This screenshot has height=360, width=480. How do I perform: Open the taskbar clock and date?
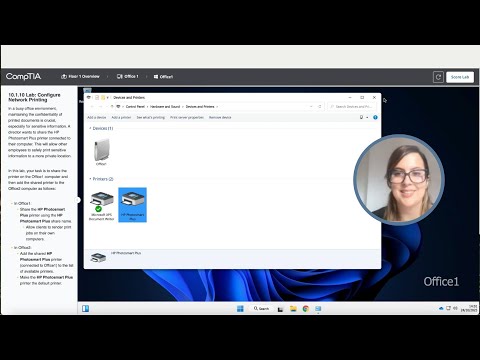tap(469, 308)
